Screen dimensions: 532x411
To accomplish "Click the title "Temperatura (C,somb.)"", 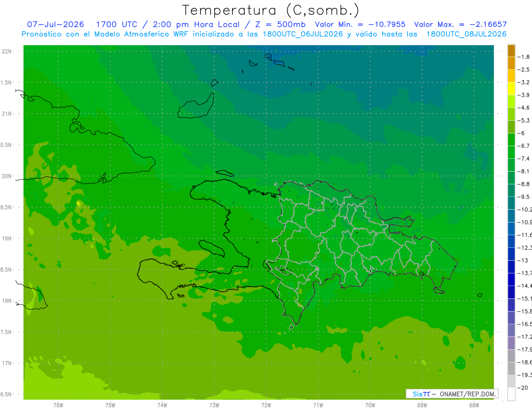I will (271, 10).
